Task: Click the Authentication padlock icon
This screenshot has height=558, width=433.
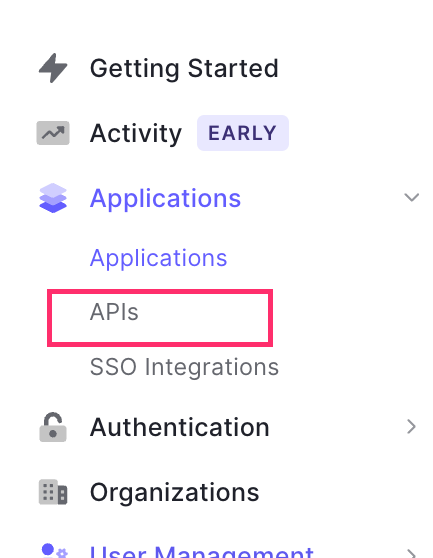Action: coord(53,427)
